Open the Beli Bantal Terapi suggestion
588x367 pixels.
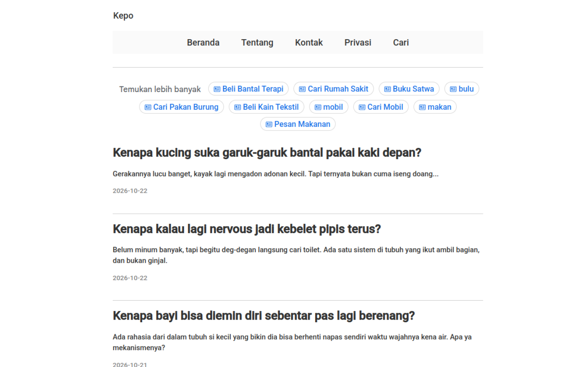point(248,89)
